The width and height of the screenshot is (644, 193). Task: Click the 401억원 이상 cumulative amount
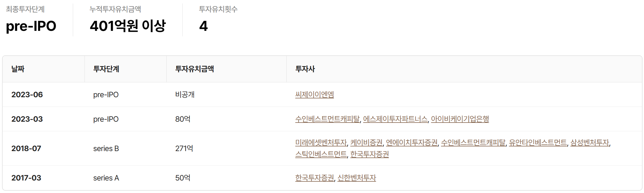(x=128, y=26)
